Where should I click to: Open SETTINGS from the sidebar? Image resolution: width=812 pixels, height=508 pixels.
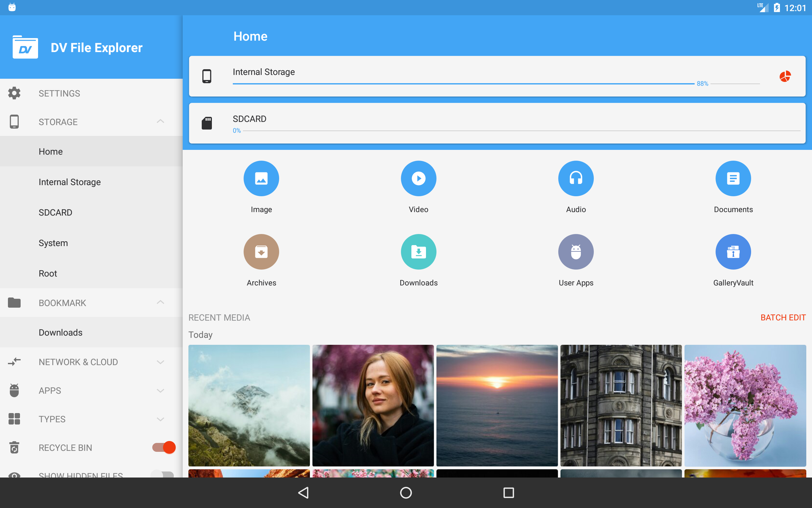pos(91,93)
